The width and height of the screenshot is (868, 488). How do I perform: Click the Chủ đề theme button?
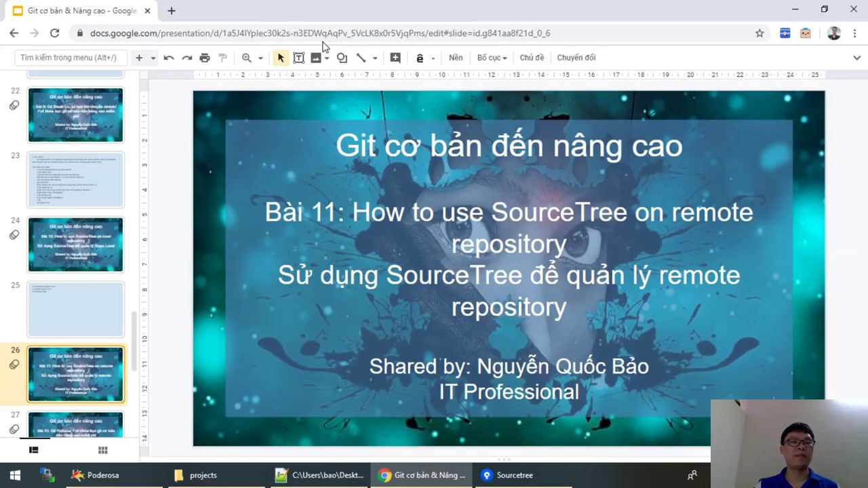532,58
